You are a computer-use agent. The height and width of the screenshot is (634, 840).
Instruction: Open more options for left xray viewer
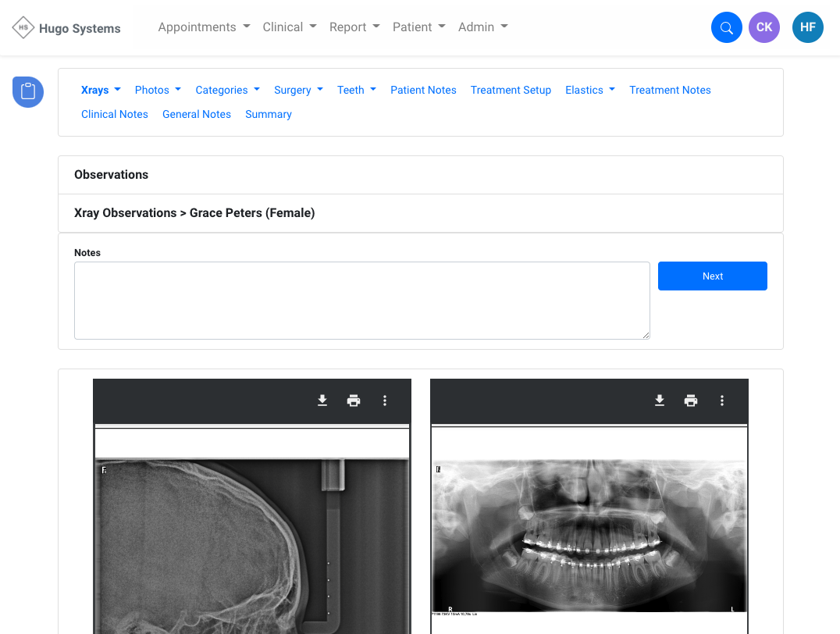click(385, 401)
